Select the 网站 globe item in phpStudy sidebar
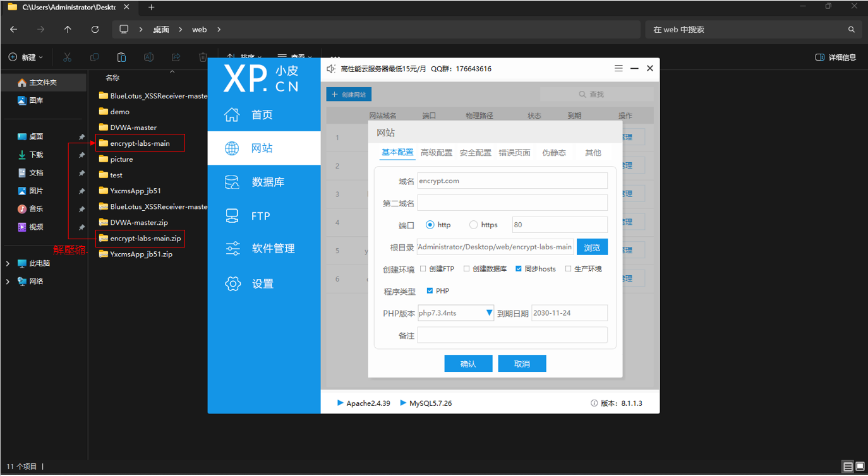 [249, 148]
